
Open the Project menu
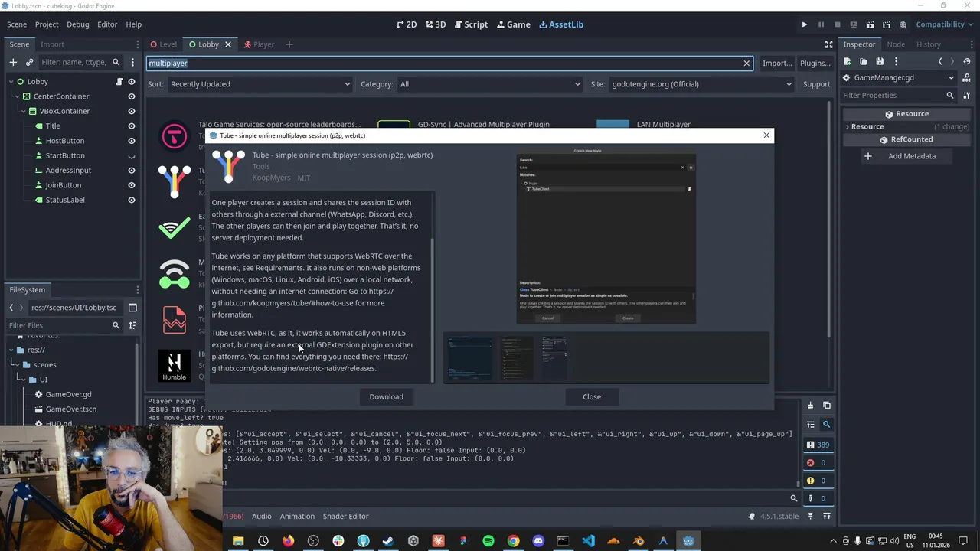[47, 24]
